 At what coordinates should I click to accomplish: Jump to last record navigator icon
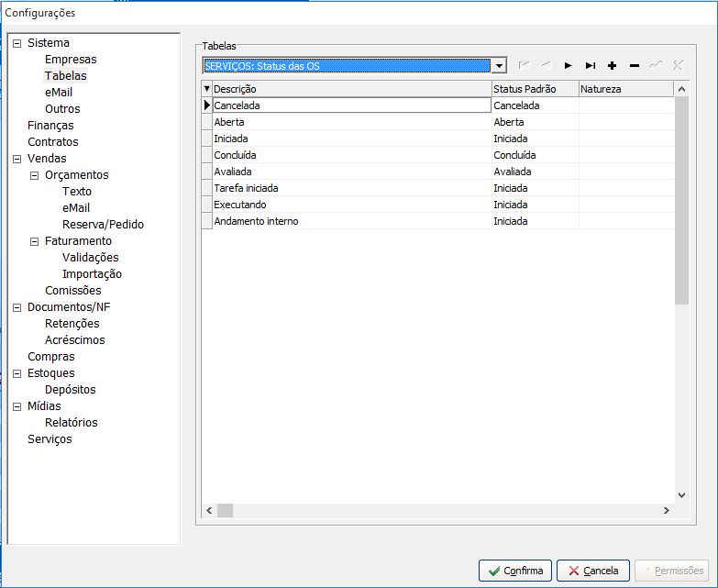pos(591,65)
